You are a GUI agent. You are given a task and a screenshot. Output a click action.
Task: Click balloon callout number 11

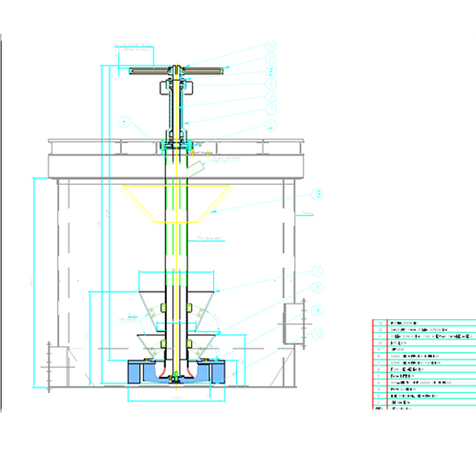(271, 59)
